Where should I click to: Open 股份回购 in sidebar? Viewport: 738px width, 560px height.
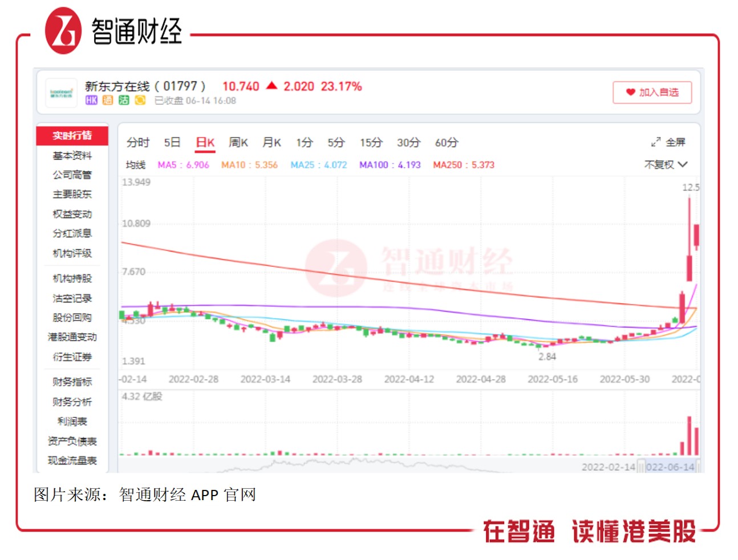pos(72,318)
